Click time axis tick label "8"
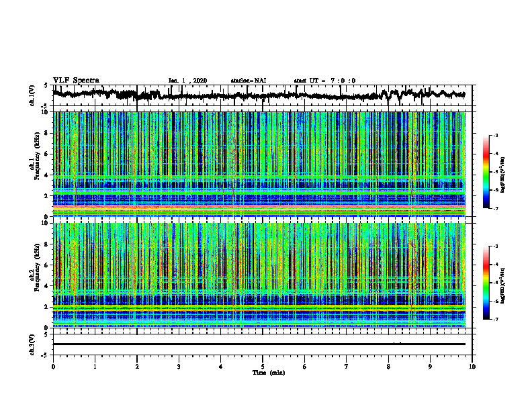This screenshot has width=532, height=411. pyautogui.click(x=388, y=367)
